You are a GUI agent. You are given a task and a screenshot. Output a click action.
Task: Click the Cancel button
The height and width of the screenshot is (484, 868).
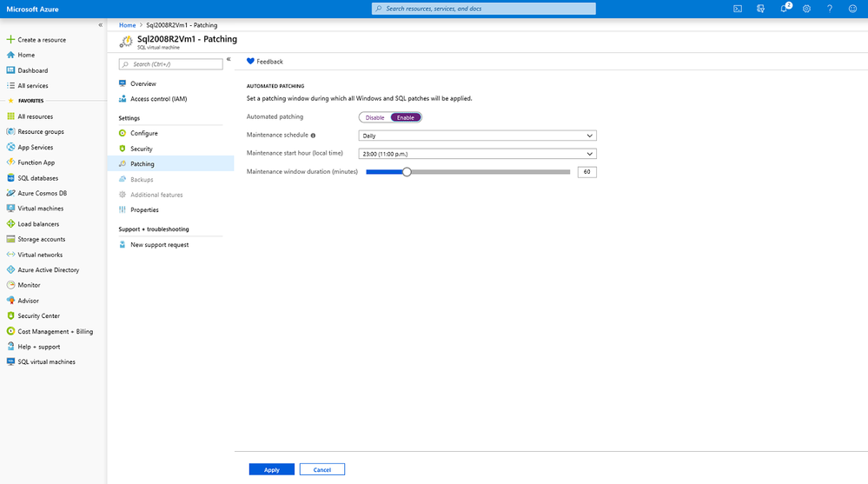(322, 469)
